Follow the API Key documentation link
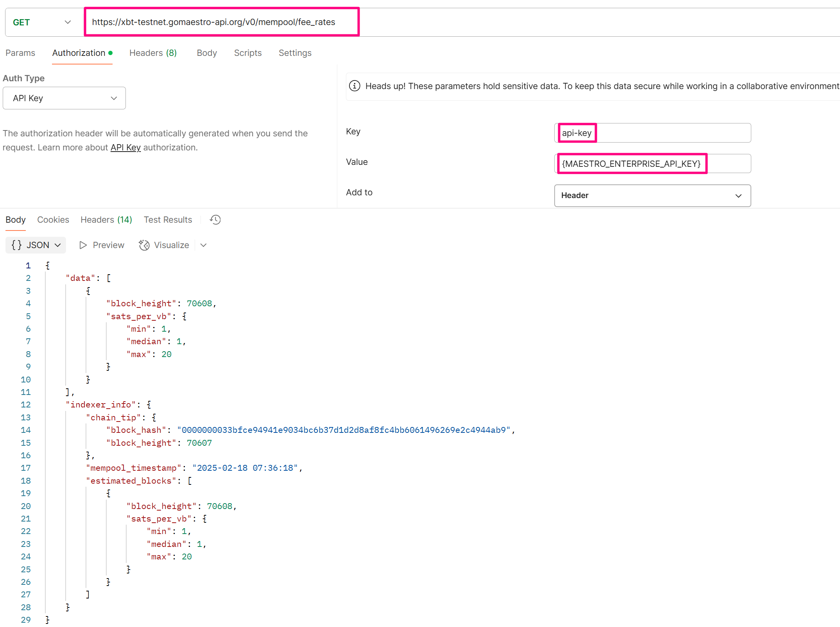840x627 pixels. [125, 147]
